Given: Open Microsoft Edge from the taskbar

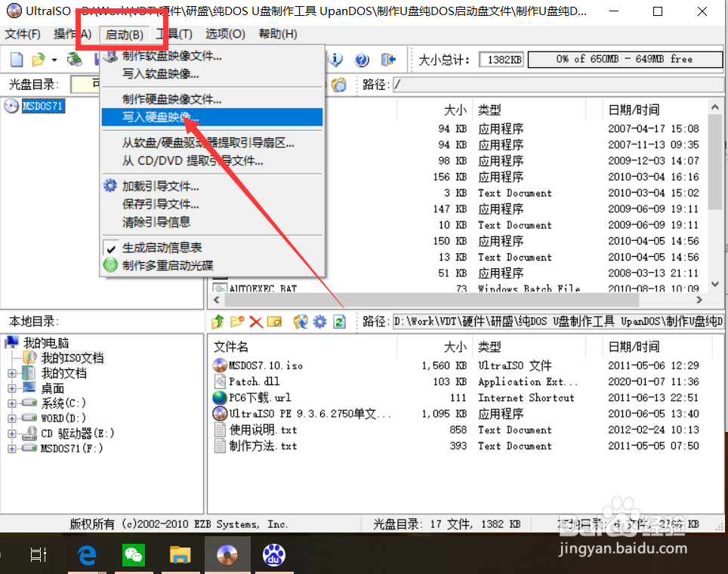Looking at the screenshot, I should click(x=87, y=555).
